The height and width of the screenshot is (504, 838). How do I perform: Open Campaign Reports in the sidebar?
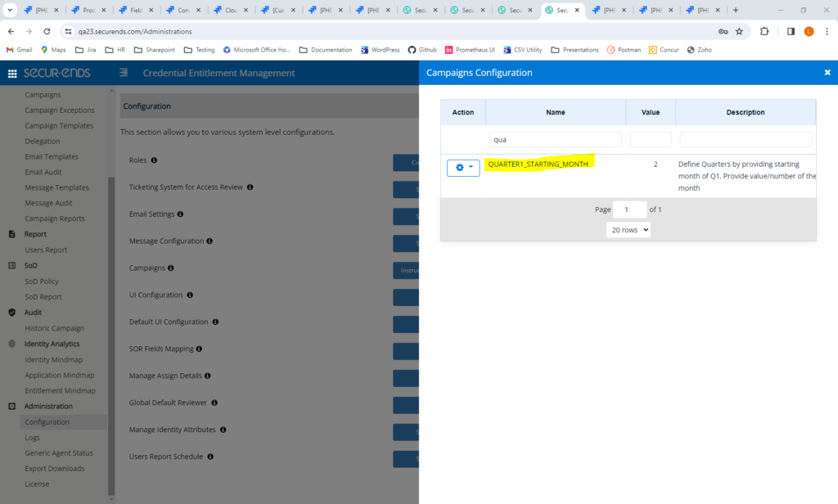(55, 218)
